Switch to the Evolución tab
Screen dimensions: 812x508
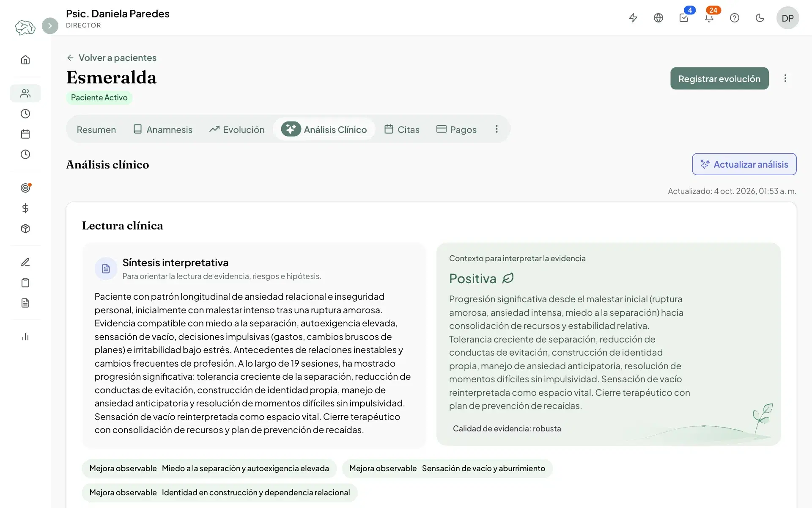click(237, 130)
